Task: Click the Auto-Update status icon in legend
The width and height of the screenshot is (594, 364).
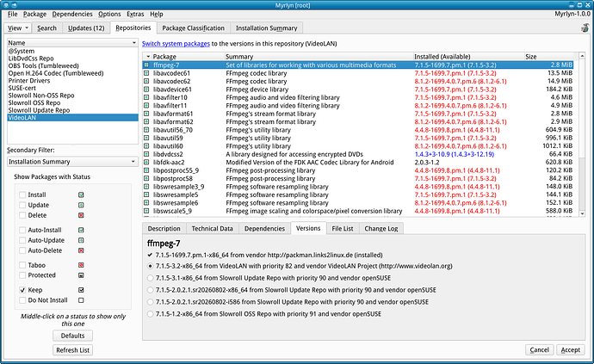Action: click(x=81, y=240)
